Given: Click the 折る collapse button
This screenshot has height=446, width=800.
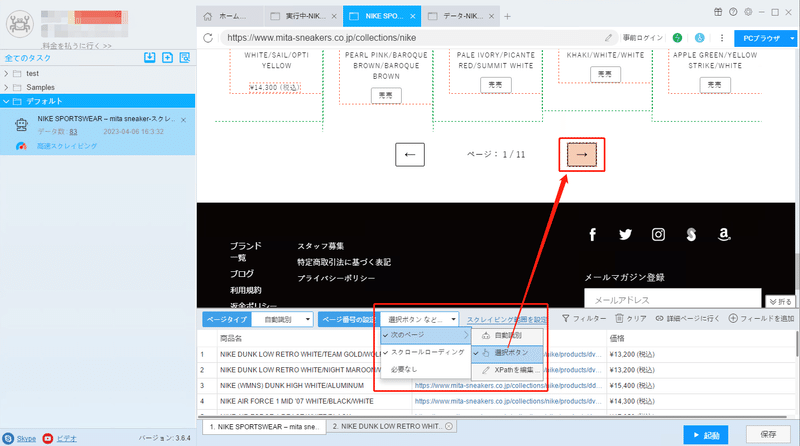Looking at the screenshot, I should (x=780, y=302).
